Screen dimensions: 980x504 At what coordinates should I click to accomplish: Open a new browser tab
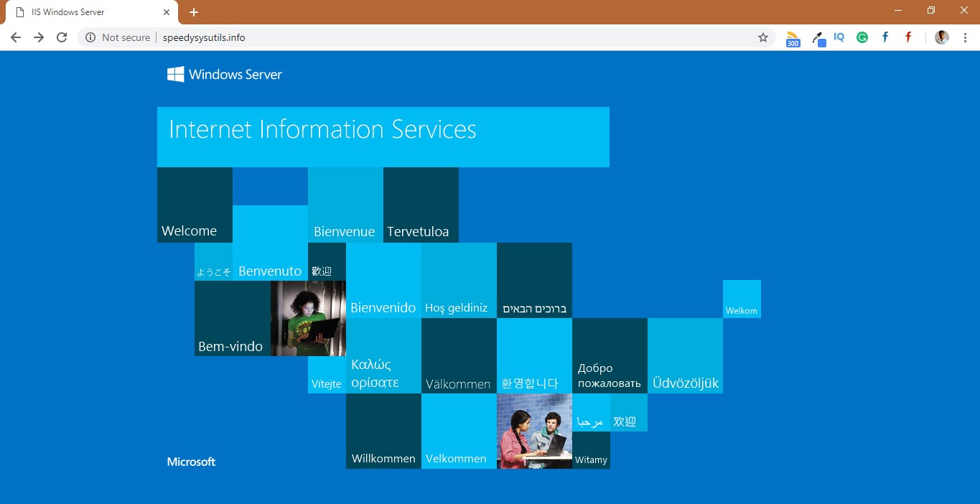tap(194, 12)
